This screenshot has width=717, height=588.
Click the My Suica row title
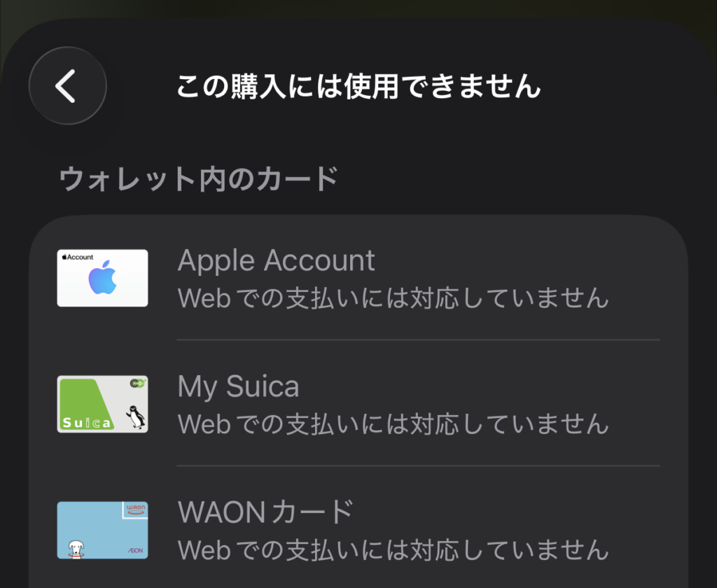pos(238,387)
